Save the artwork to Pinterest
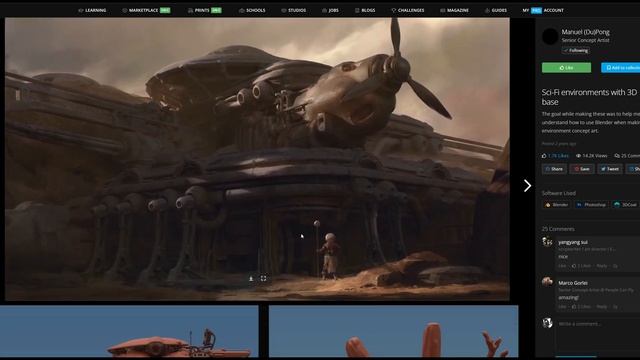Image resolution: width=640 pixels, height=360 pixels. [582, 169]
